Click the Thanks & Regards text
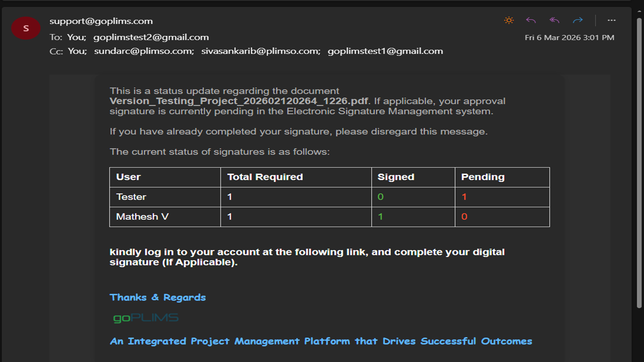The image size is (644, 362). [x=157, y=297]
